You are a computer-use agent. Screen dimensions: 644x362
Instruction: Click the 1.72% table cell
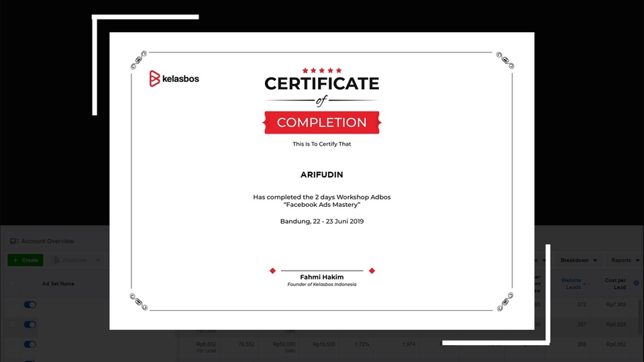pos(362,344)
